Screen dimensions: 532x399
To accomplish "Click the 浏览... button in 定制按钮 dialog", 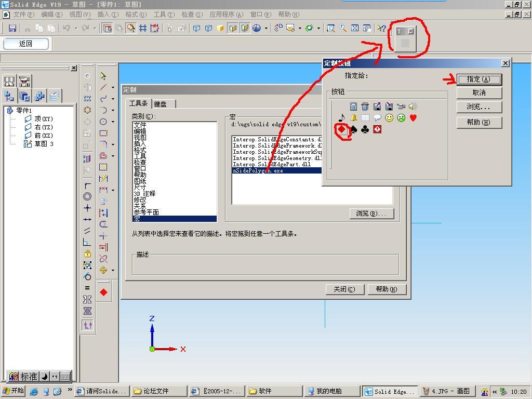I will tap(478, 107).
